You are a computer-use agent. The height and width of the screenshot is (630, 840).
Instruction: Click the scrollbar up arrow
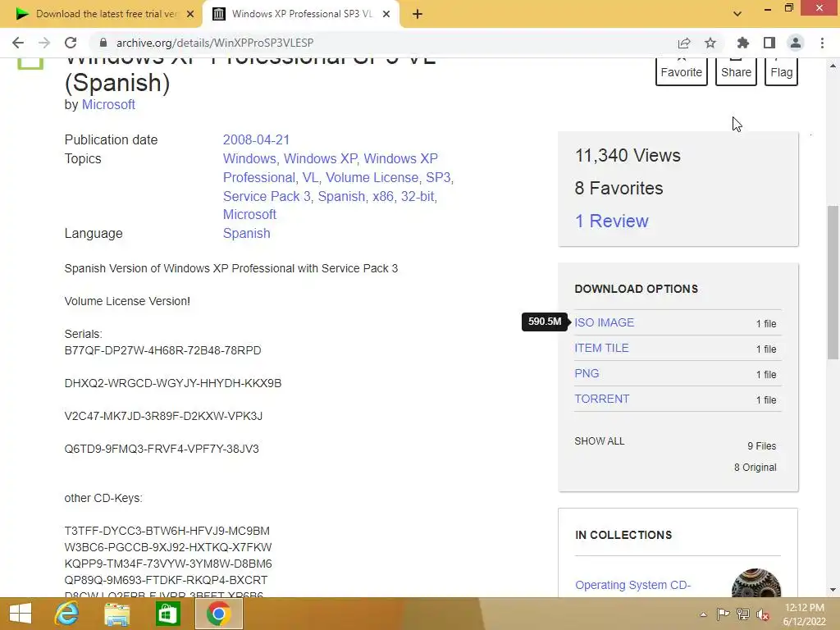833,66
